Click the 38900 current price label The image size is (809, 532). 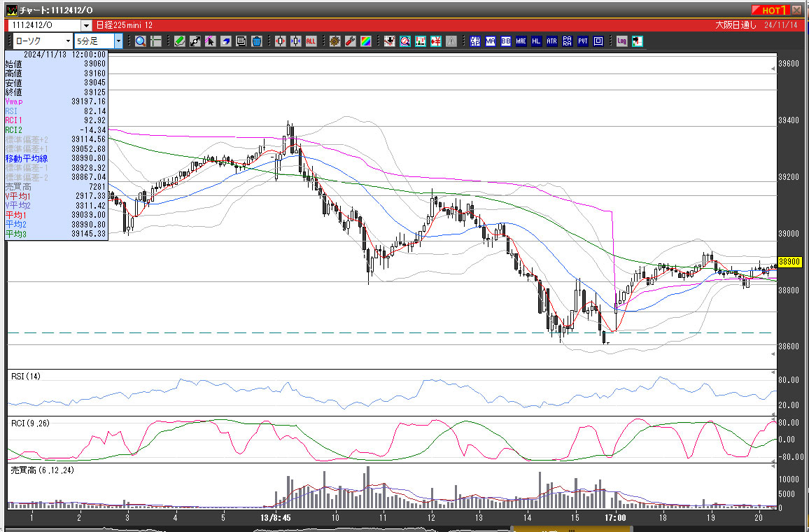coord(789,262)
